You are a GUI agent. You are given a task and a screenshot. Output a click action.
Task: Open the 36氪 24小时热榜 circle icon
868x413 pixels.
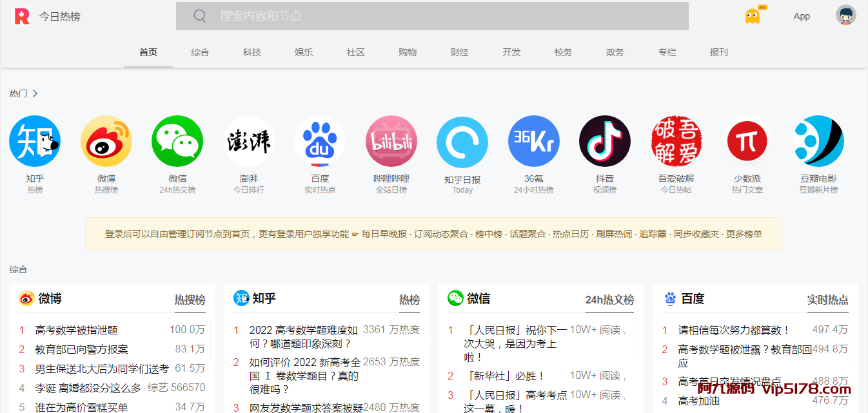point(534,141)
